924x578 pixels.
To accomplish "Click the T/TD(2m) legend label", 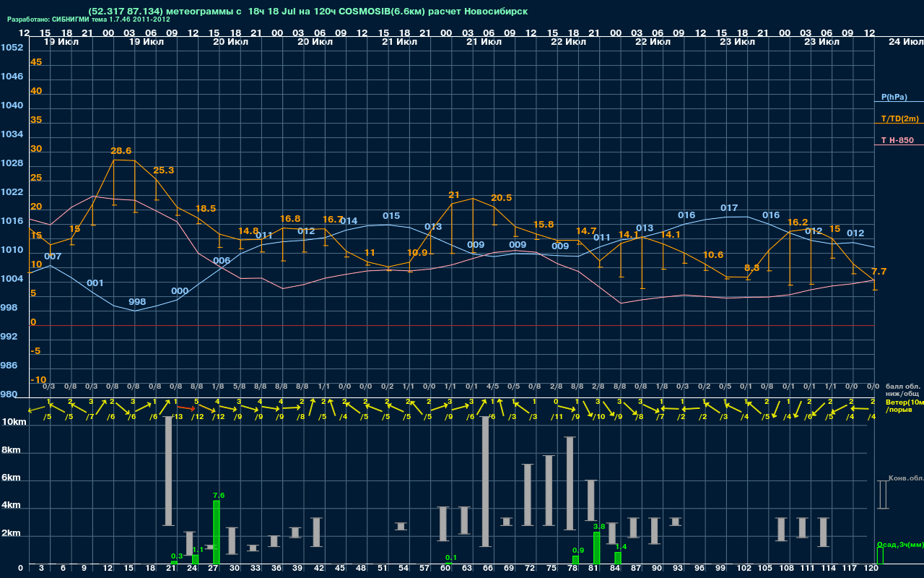I will coord(899,118).
